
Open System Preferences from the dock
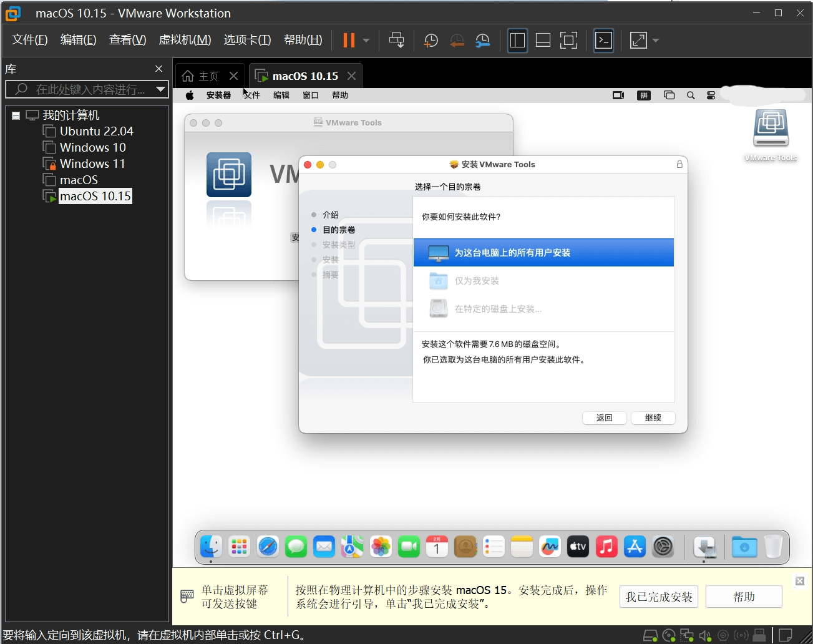click(663, 547)
